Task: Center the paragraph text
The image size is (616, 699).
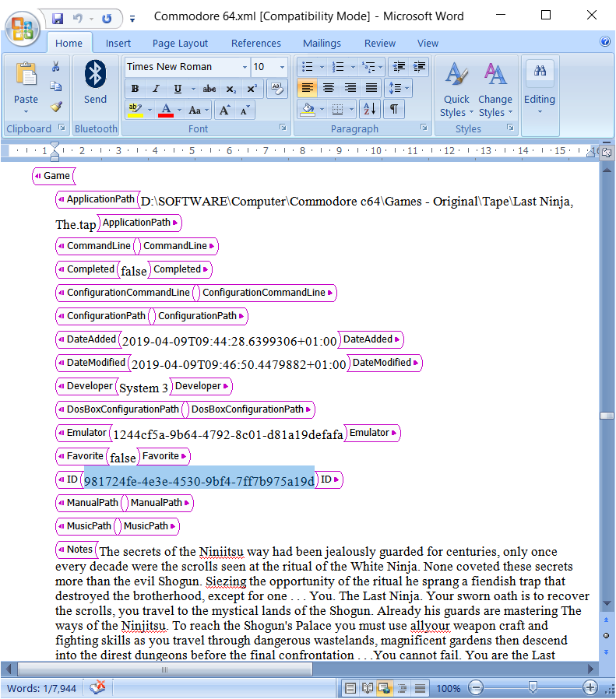Action: click(x=329, y=87)
